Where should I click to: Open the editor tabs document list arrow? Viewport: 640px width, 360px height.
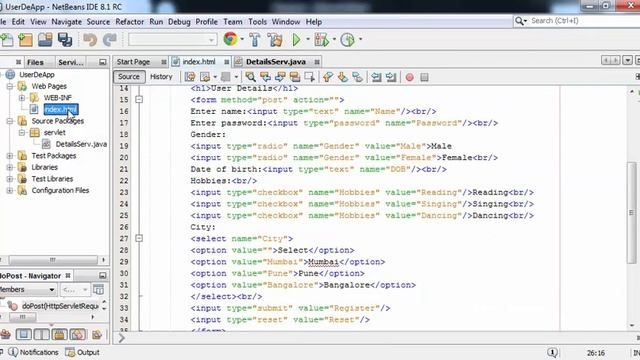(x=627, y=60)
